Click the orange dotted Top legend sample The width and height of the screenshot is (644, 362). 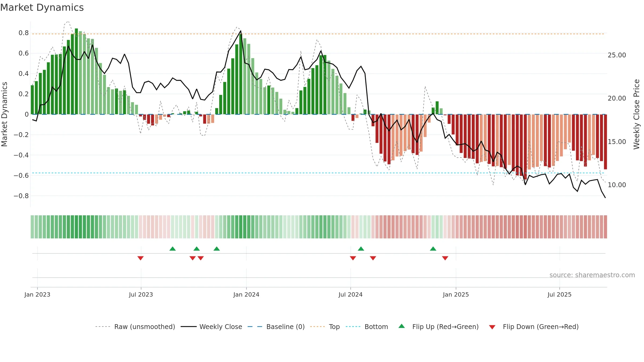point(317,327)
